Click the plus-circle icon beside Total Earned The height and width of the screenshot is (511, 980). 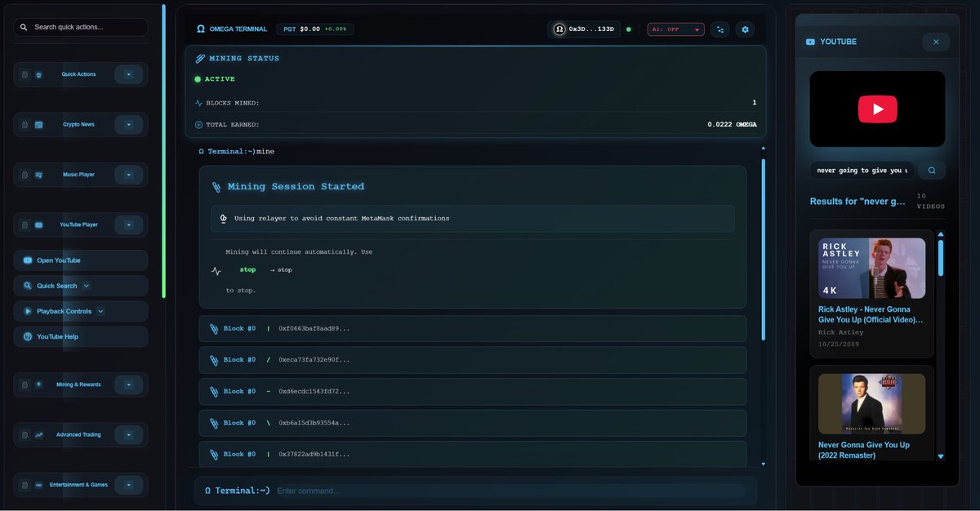coord(198,125)
